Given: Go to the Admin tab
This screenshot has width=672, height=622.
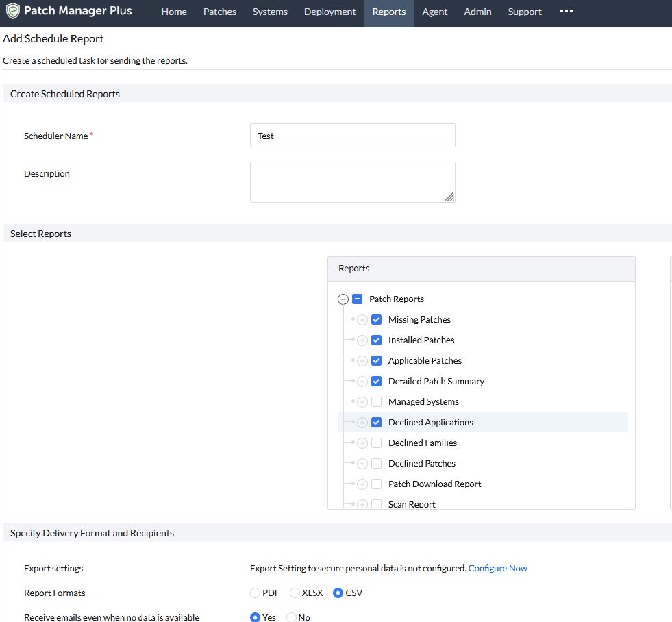Looking at the screenshot, I should 478,12.
